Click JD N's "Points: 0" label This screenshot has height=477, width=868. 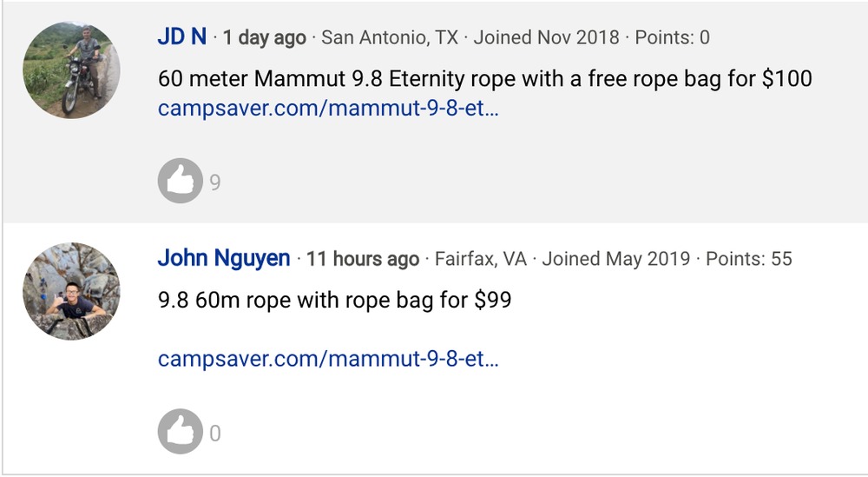(x=672, y=38)
